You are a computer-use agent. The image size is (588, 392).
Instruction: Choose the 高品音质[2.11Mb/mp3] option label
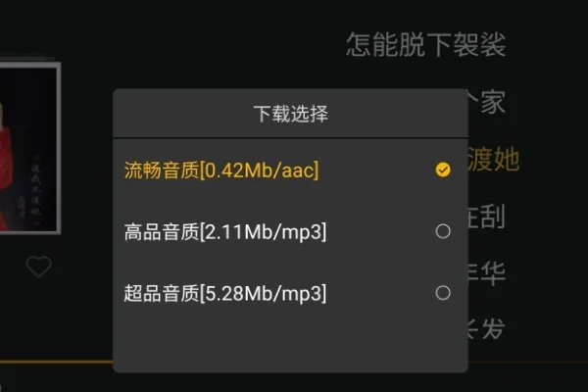click(225, 231)
